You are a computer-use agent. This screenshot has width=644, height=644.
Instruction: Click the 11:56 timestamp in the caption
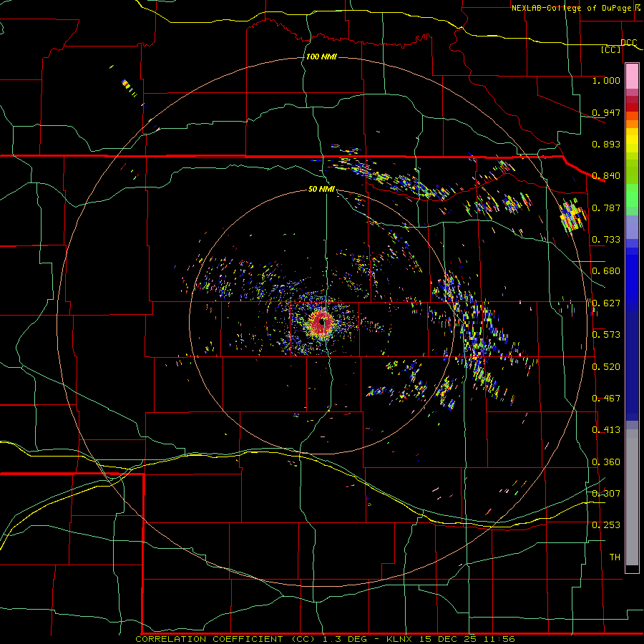(499, 639)
